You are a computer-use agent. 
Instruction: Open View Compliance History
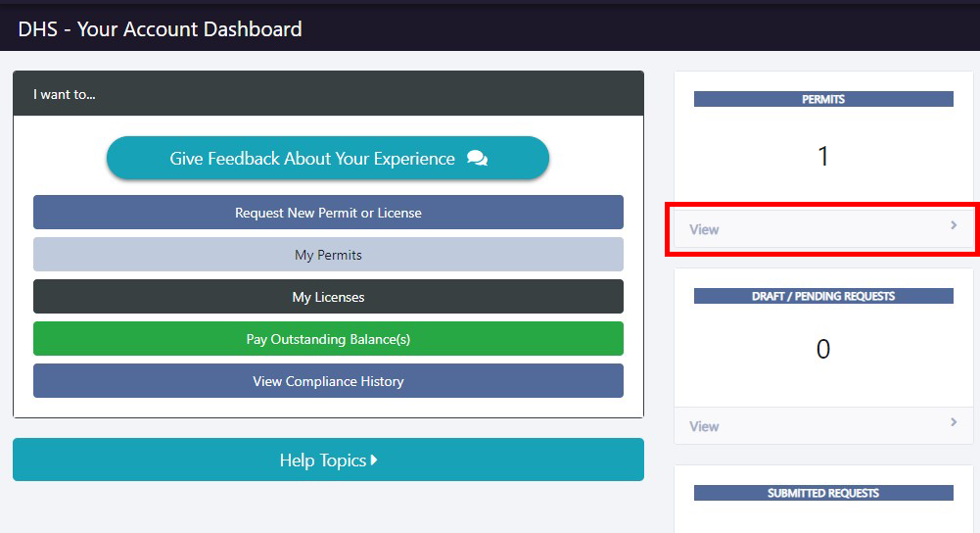pos(328,381)
